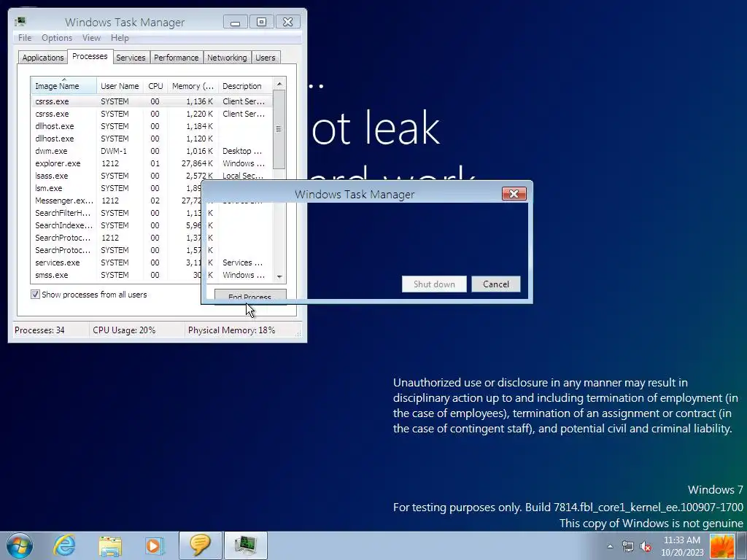Click the End Process button

(x=249, y=295)
